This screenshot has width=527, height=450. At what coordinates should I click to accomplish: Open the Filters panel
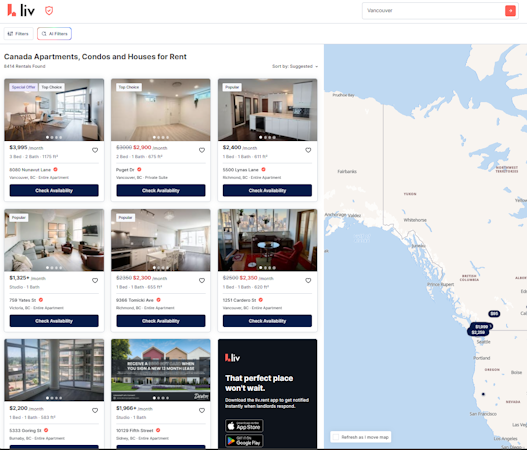(x=18, y=34)
